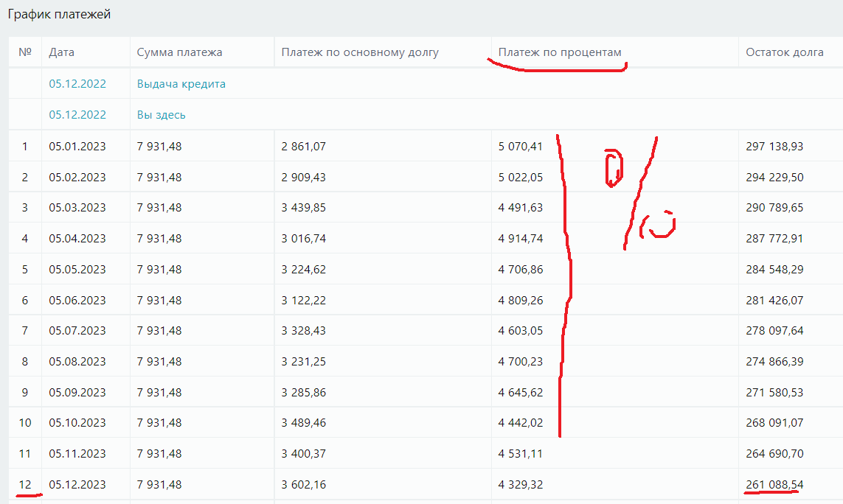Click 'Платеж по основному долгу' column header
Screen dimensions: 843x504
tap(360, 52)
